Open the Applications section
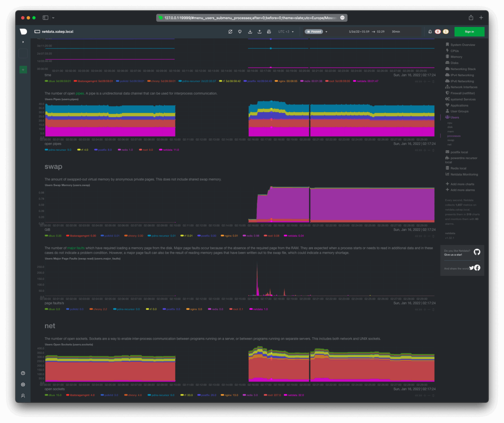504x423 pixels. pyautogui.click(x=457, y=105)
